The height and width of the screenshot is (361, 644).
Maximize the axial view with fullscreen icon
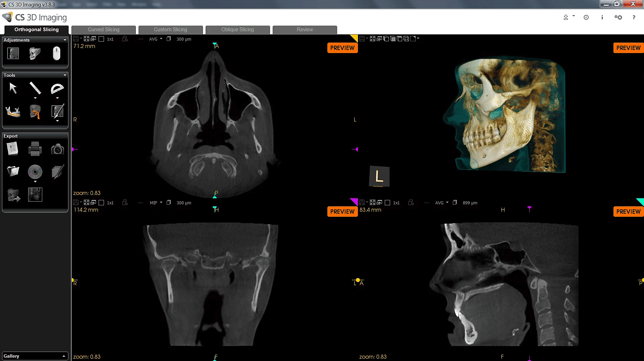point(87,39)
